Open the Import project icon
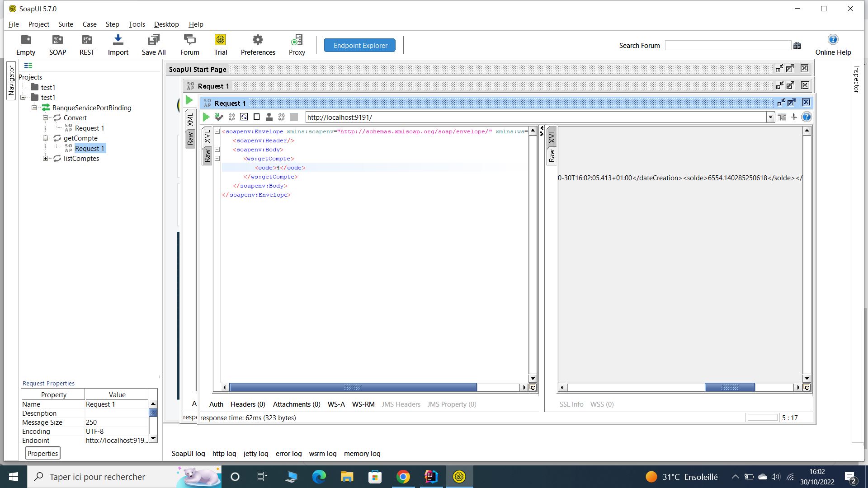Screen dimensions: 868x488 (x=118, y=45)
